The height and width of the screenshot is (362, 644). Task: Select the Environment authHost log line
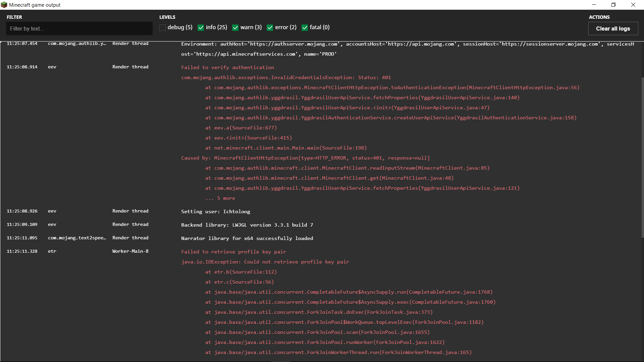pyautogui.click(x=407, y=44)
